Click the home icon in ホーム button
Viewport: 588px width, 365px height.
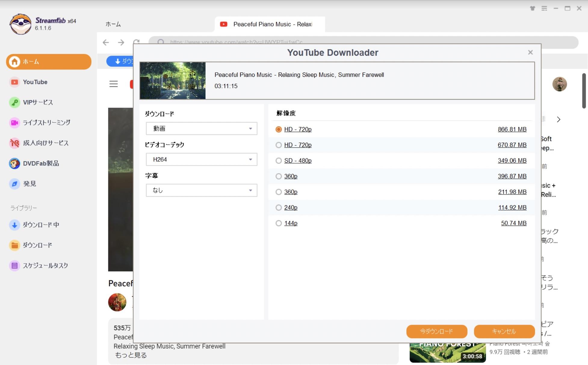click(14, 62)
